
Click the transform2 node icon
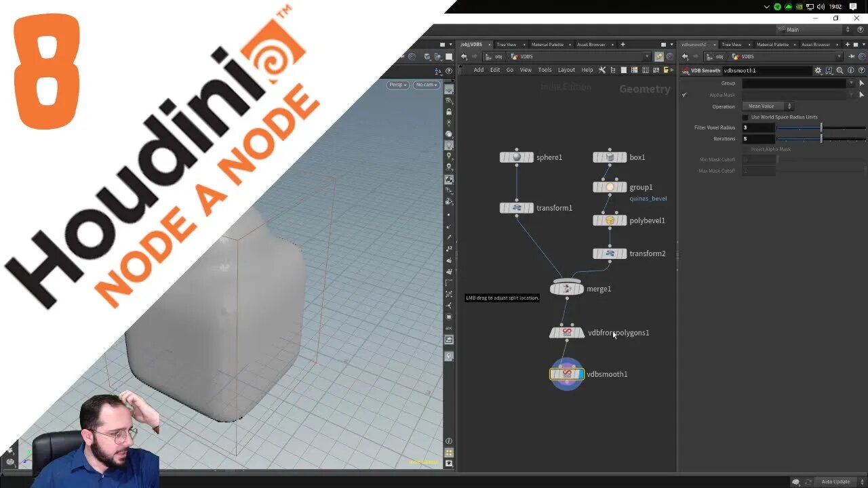click(x=610, y=253)
